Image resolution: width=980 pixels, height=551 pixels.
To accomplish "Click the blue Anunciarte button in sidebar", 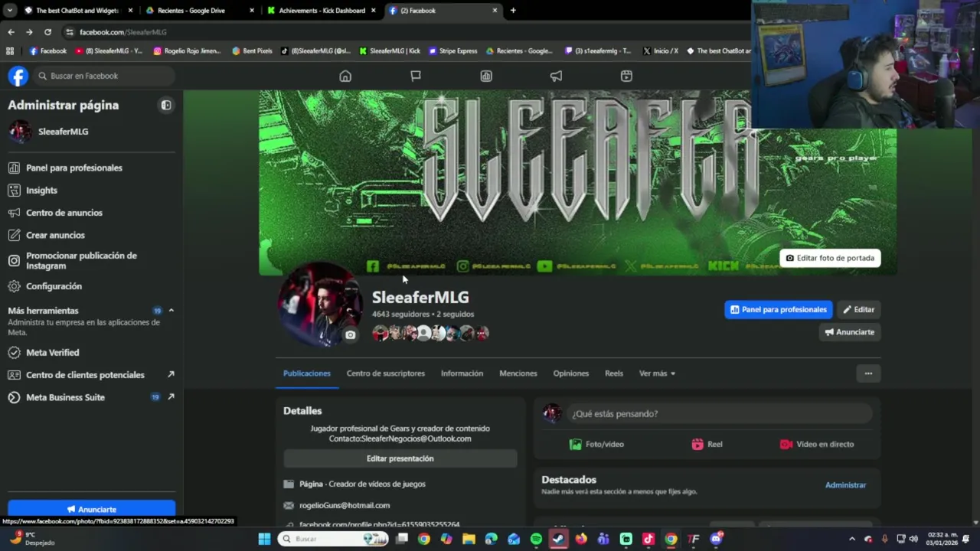I will [91, 509].
